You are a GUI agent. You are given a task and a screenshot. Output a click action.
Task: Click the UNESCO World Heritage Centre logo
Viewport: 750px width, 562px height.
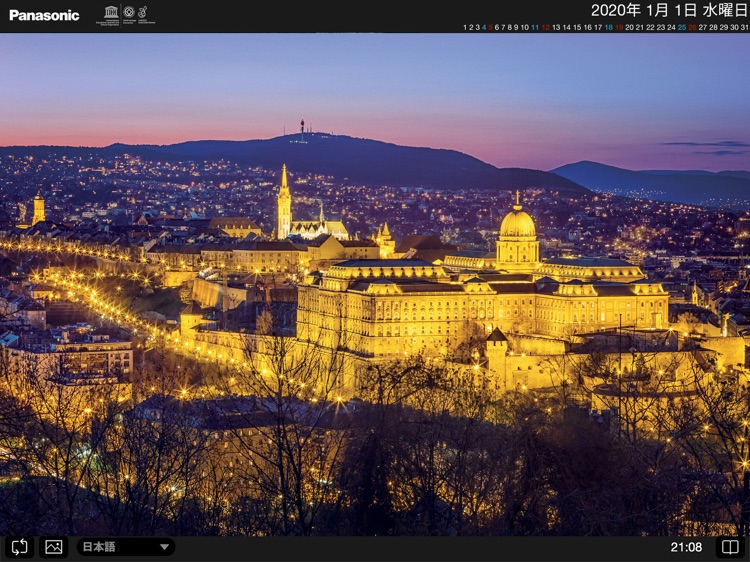click(145, 14)
